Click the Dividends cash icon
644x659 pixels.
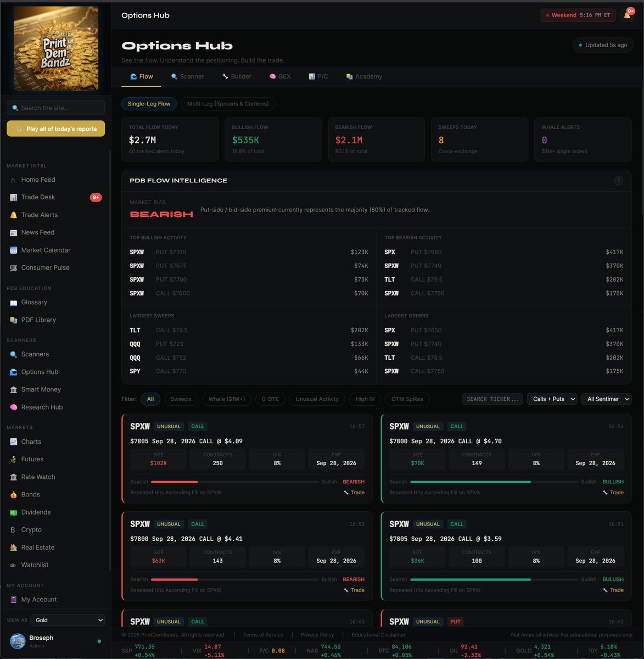(13, 512)
